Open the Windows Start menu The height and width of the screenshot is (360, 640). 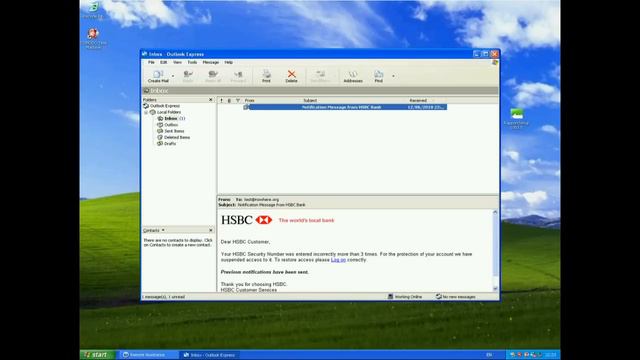97,355
